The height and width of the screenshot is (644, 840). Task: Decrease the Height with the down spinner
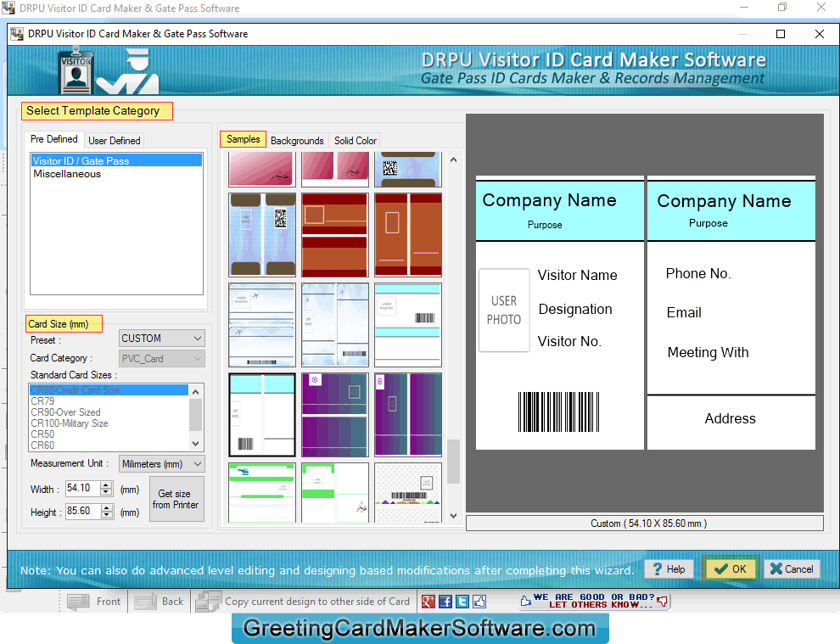(x=106, y=515)
